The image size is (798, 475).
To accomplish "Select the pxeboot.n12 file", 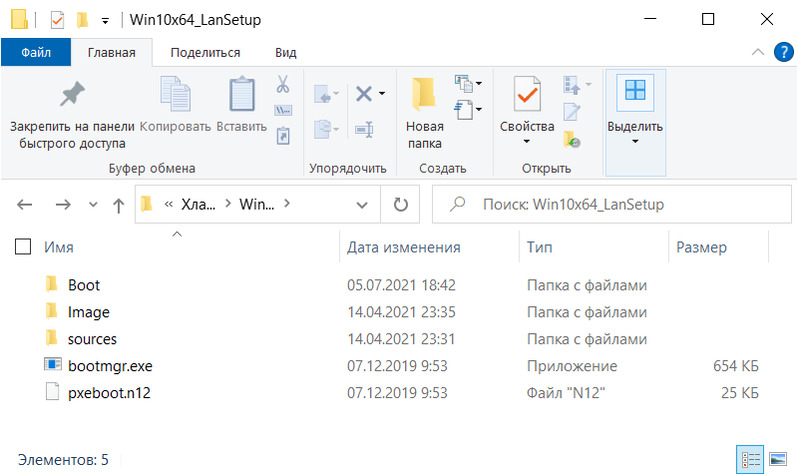I will pyautogui.click(x=109, y=393).
